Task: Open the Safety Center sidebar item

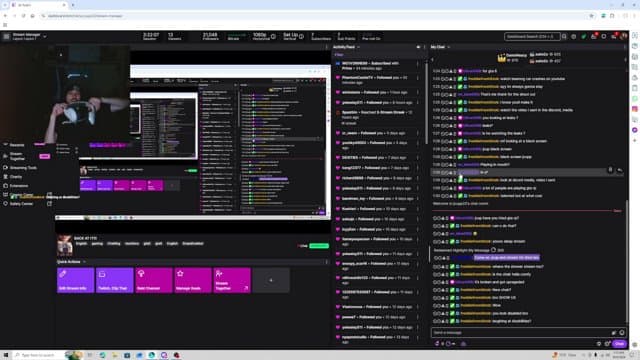Action: click(x=21, y=204)
